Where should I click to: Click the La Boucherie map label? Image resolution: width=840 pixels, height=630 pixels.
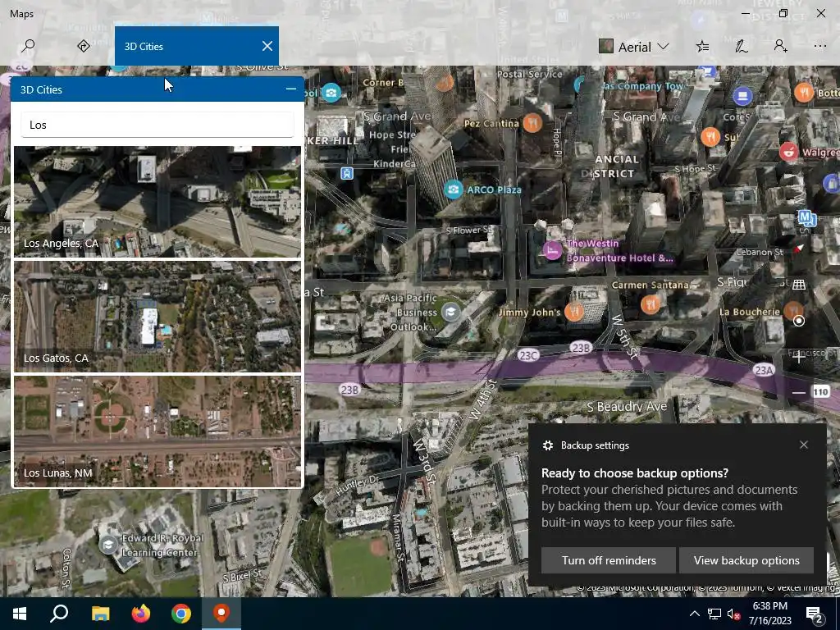pos(750,312)
